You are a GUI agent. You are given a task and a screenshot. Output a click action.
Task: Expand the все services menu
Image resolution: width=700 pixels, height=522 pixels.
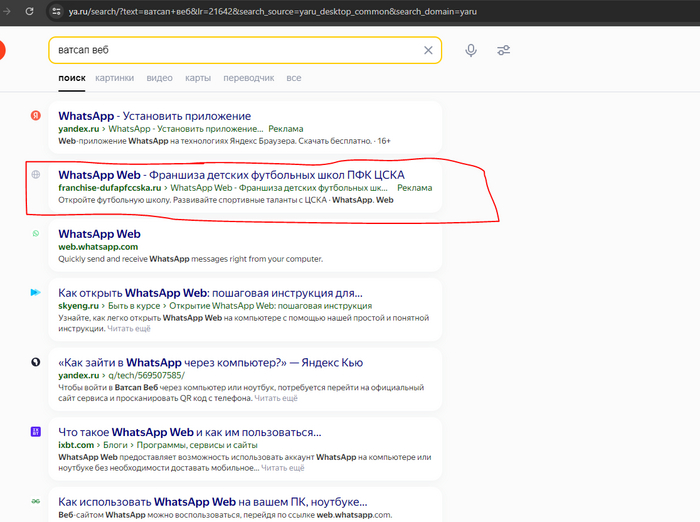click(293, 78)
